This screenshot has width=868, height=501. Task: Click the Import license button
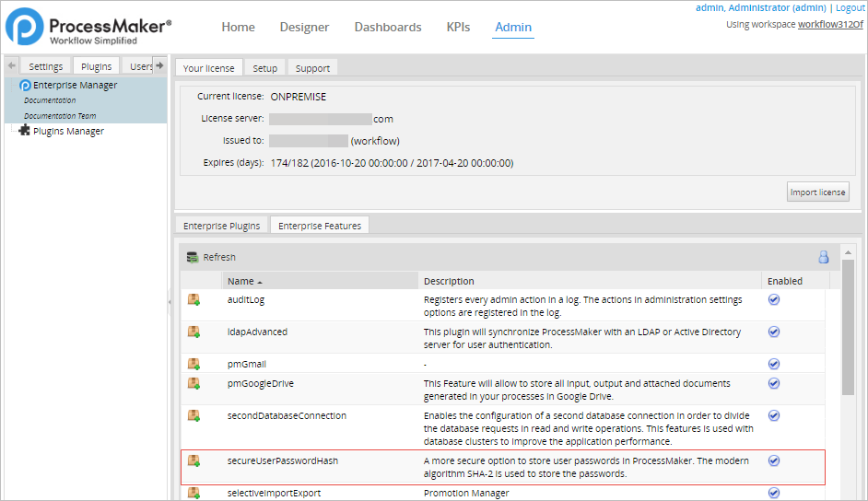(818, 192)
